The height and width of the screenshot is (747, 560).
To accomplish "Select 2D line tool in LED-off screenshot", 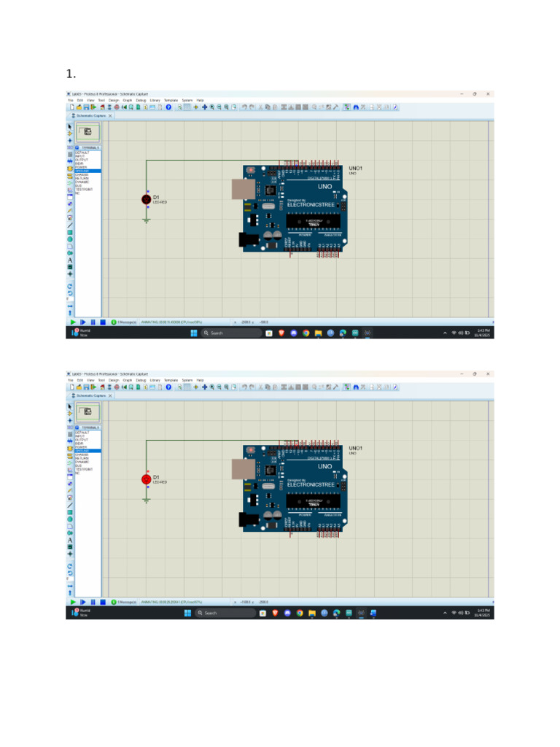I will pyautogui.click(x=70, y=225).
